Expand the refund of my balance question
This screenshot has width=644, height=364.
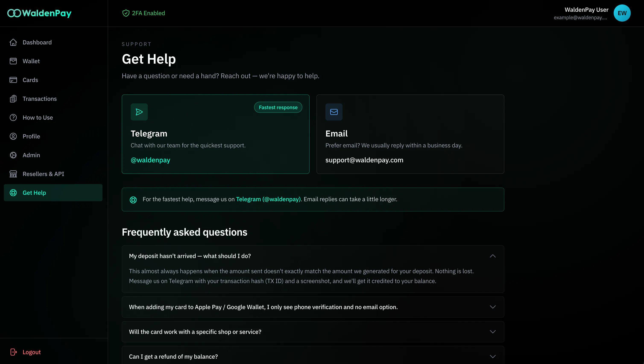click(x=492, y=357)
